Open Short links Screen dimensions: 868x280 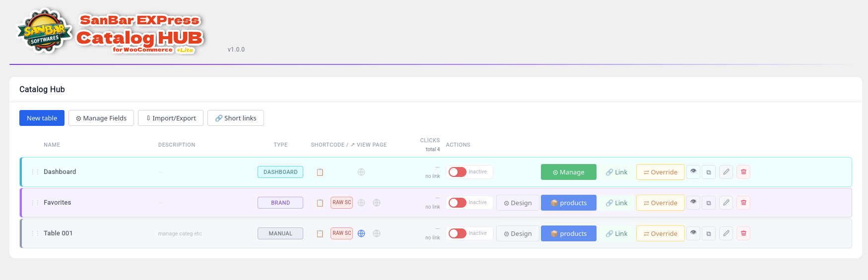tap(236, 118)
